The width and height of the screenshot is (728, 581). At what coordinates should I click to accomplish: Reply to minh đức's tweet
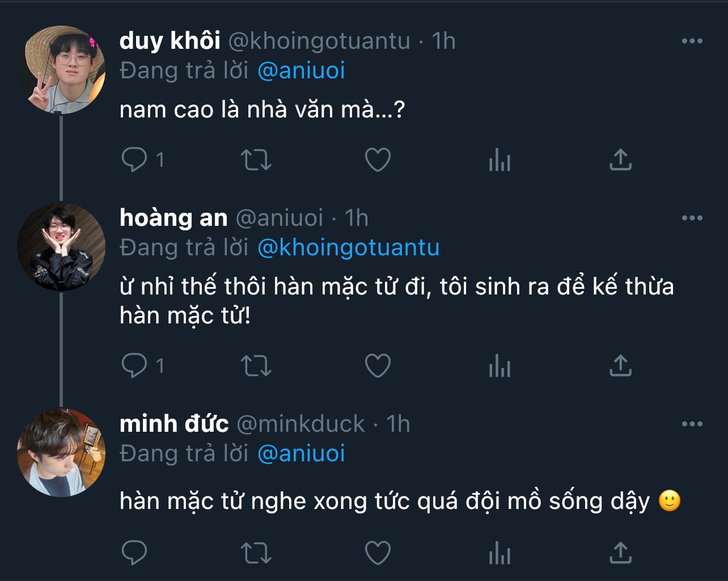(x=134, y=552)
